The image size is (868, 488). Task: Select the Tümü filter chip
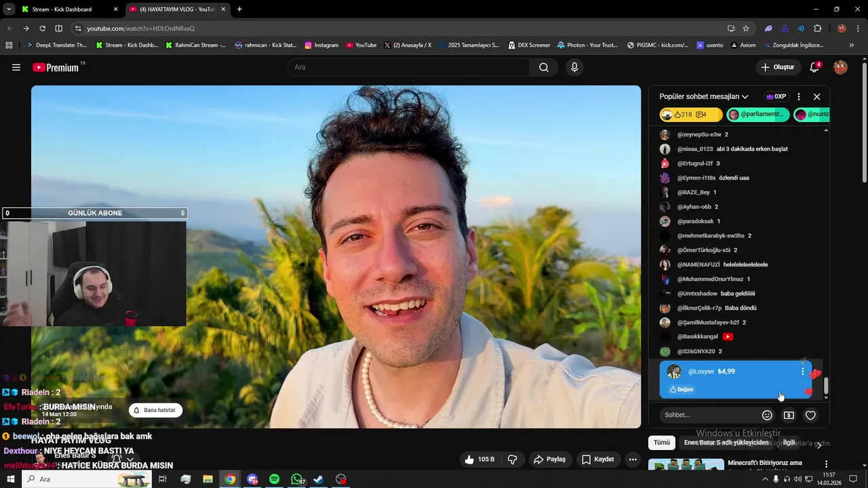(x=661, y=443)
